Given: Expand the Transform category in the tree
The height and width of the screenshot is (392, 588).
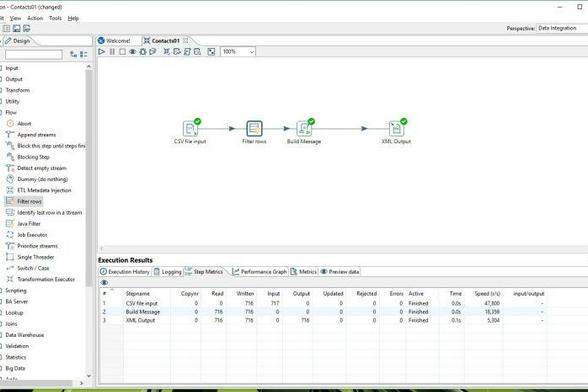Looking at the screenshot, I should click(x=17, y=90).
